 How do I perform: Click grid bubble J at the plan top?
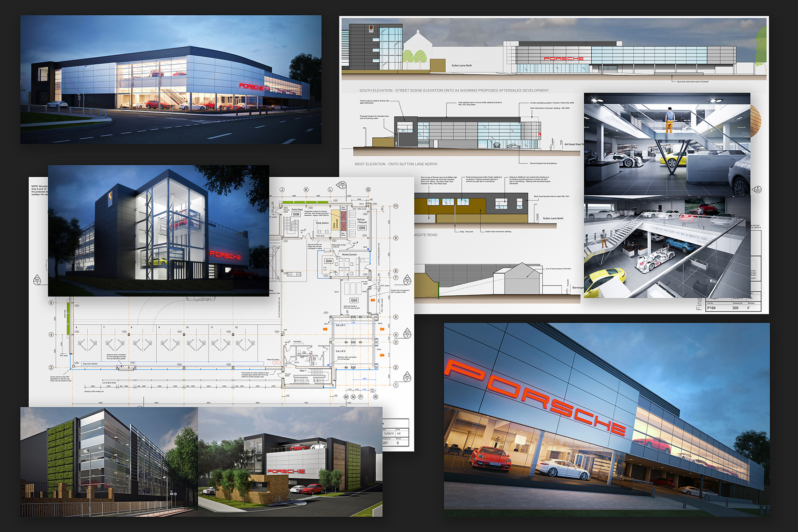coord(282,189)
